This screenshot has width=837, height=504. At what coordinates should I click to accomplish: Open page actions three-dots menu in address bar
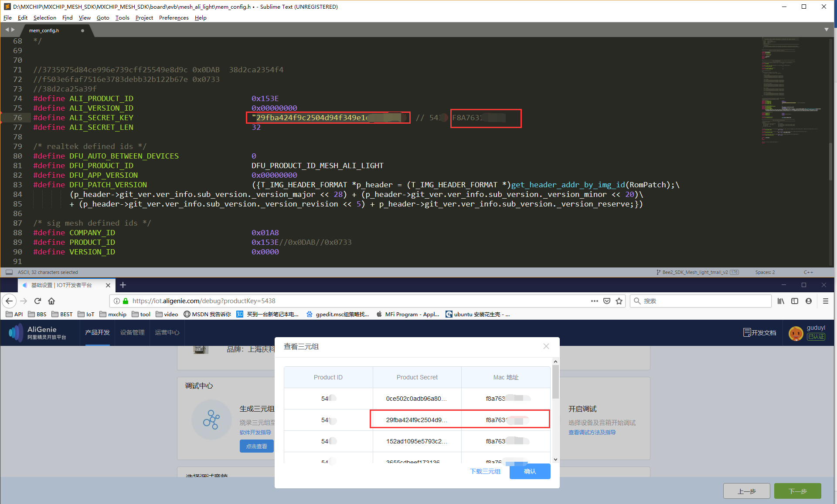tap(594, 301)
